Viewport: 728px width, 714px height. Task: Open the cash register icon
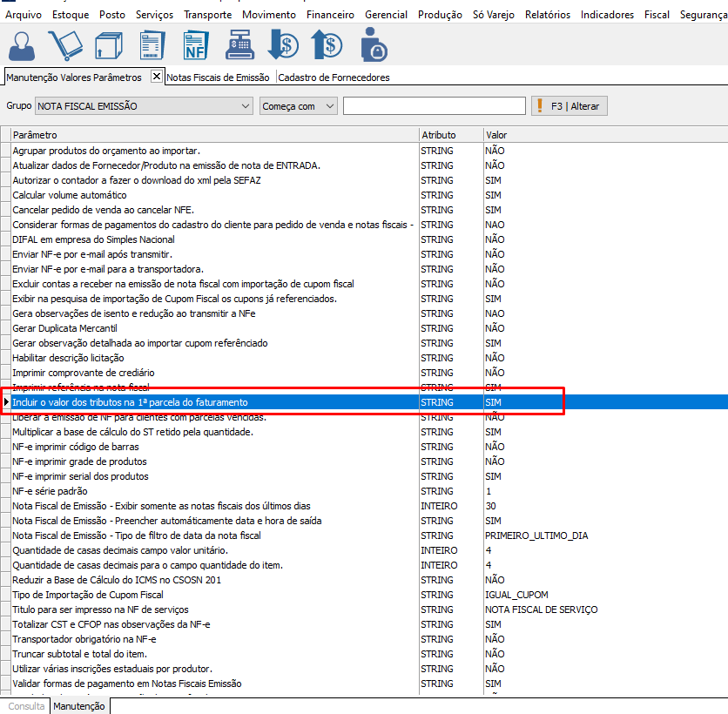239,44
